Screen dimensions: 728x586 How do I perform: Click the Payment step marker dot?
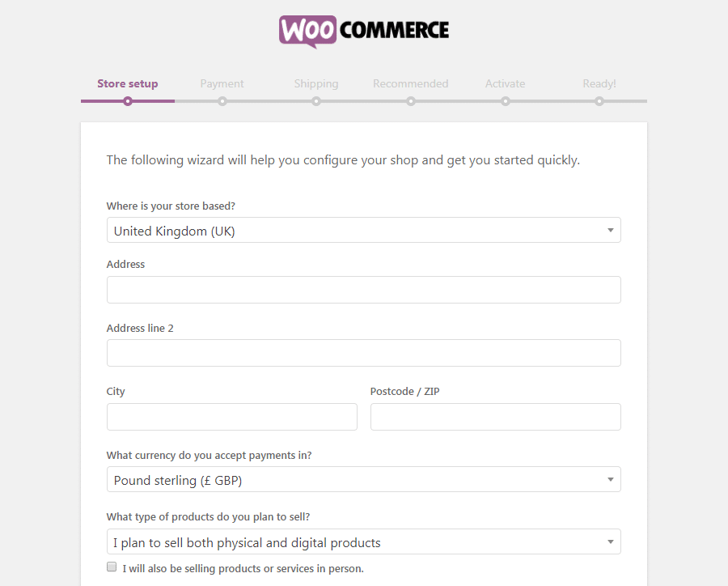coord(222,101)
